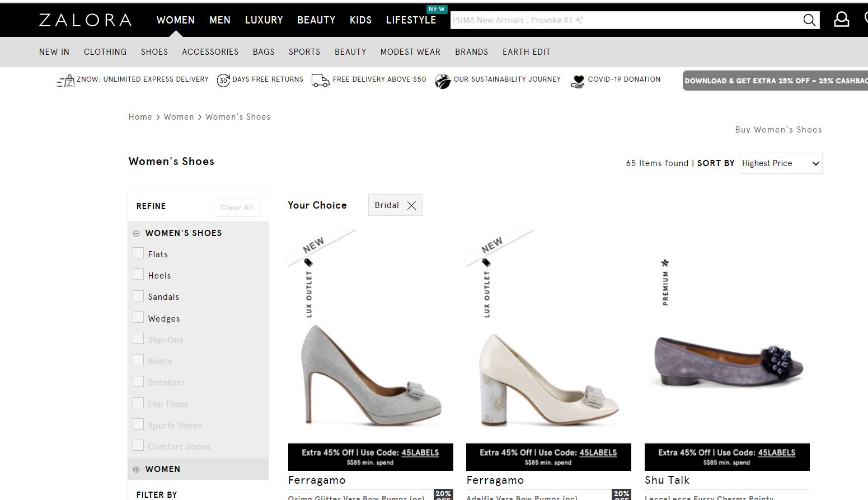Check the Flats checkbox
Screen dimensions: 868x500
tap(138, 253)
